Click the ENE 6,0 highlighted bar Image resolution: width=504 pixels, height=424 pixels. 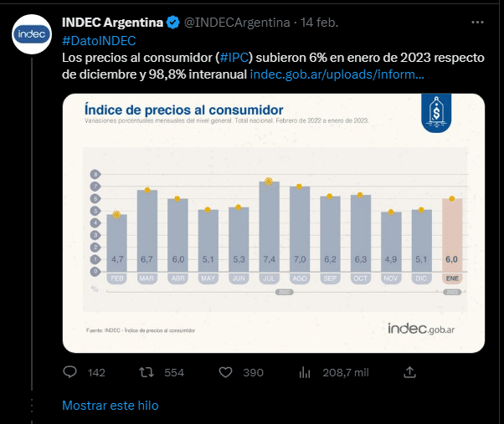452,243
